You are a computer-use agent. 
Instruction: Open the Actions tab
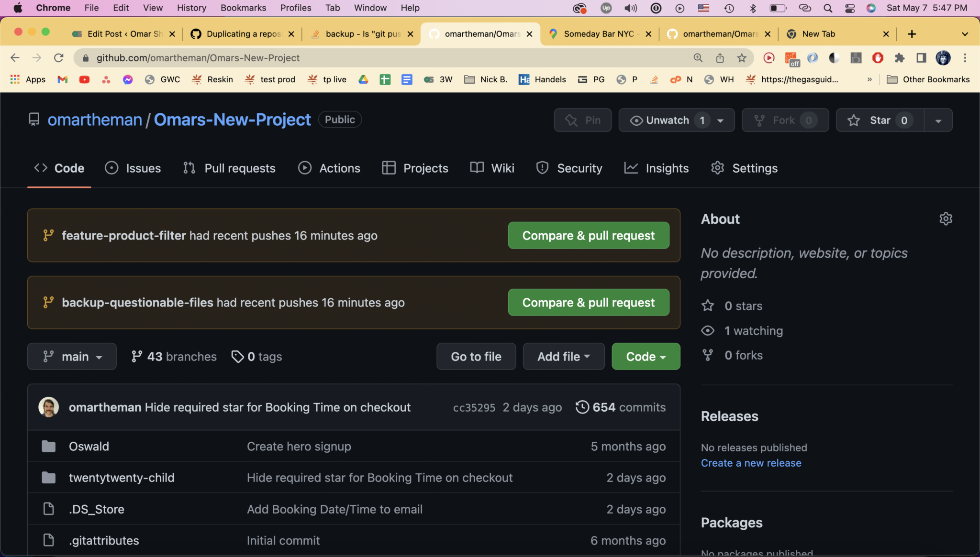(329, 168)
